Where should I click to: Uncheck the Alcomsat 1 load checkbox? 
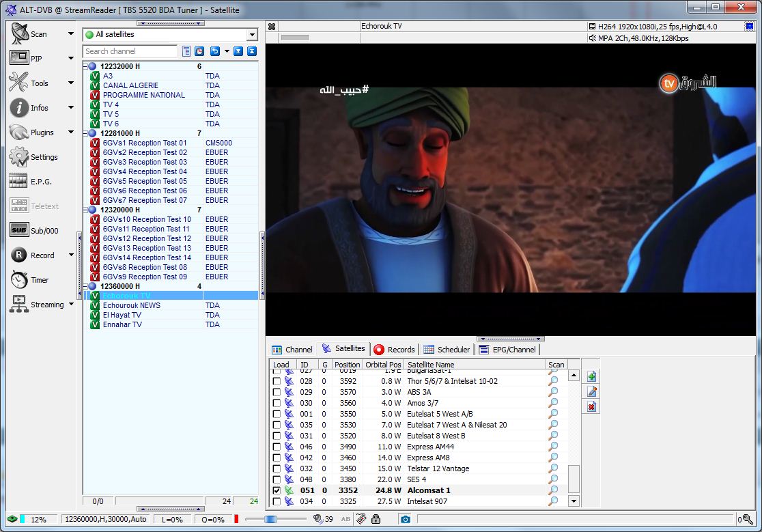coord(277,490)
